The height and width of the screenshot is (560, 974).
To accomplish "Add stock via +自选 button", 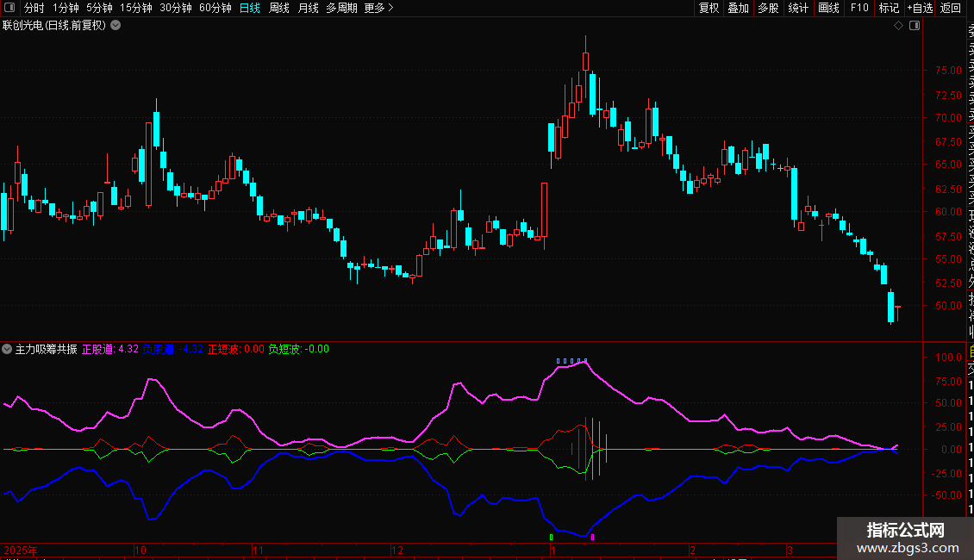I will coord(920,8).
